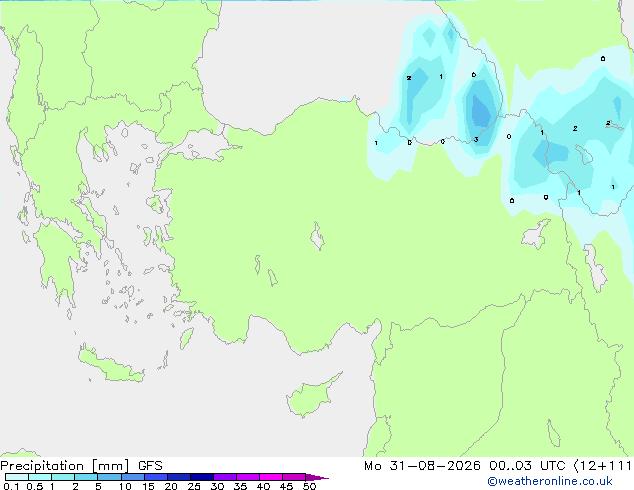Viewport: 634px width, 490px height.
Task: Click the 40–45 mm magenta swatch
Action: click(x=271, y=477)
